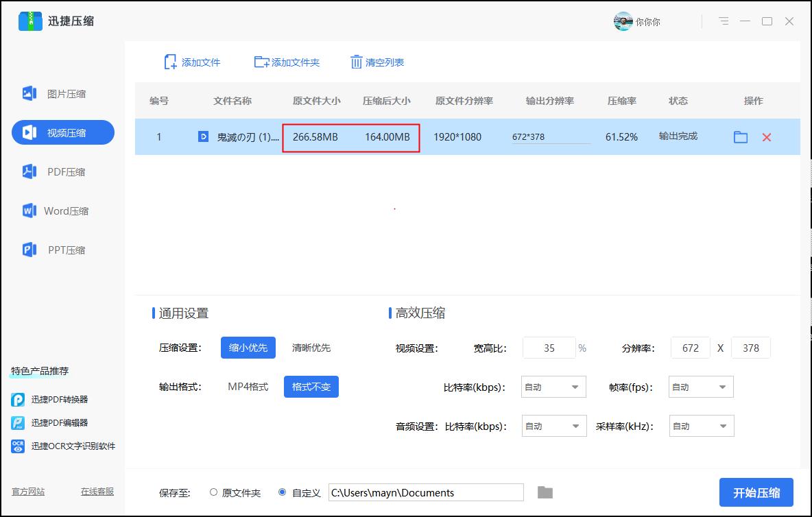
Task: Expand the 帧率(fps) dropdown
Action: [x=700, y=387]
